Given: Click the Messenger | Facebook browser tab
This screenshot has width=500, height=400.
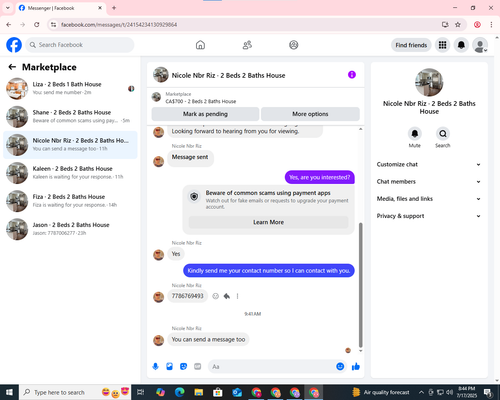Looking at the screenshot, I should coord(61,8).
